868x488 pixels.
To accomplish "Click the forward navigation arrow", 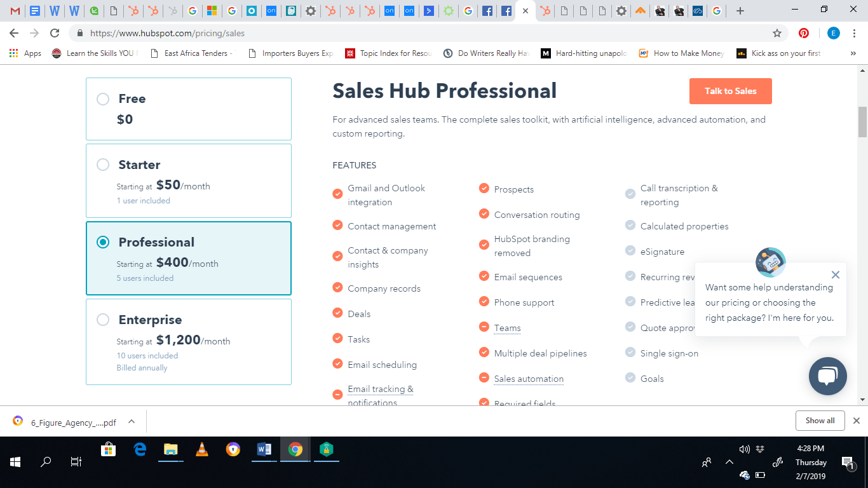I will tap(34, 33).
